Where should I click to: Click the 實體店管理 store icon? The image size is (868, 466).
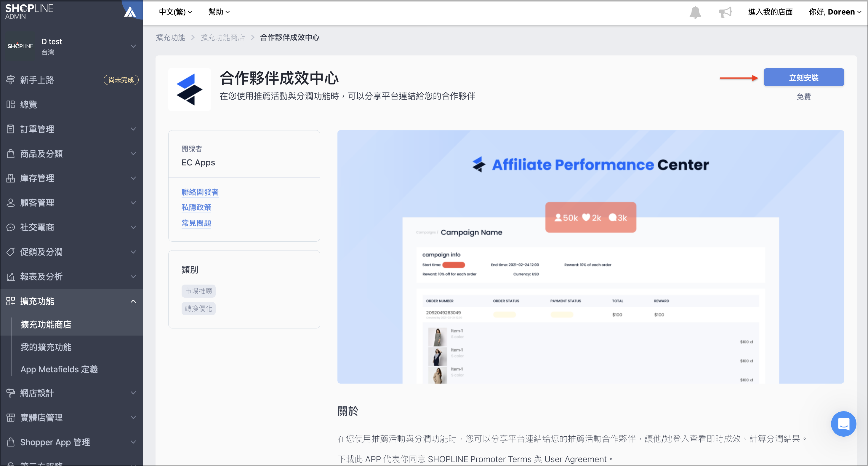click(10, 417)
